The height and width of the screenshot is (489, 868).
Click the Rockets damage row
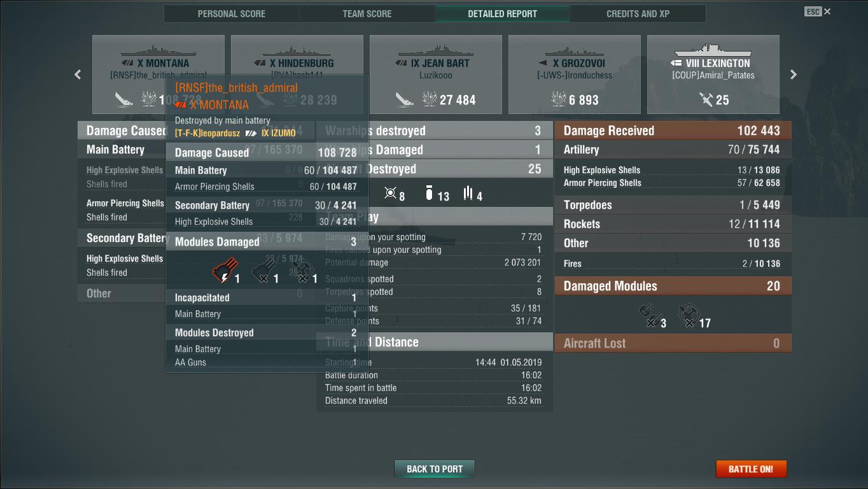(673, 224)
